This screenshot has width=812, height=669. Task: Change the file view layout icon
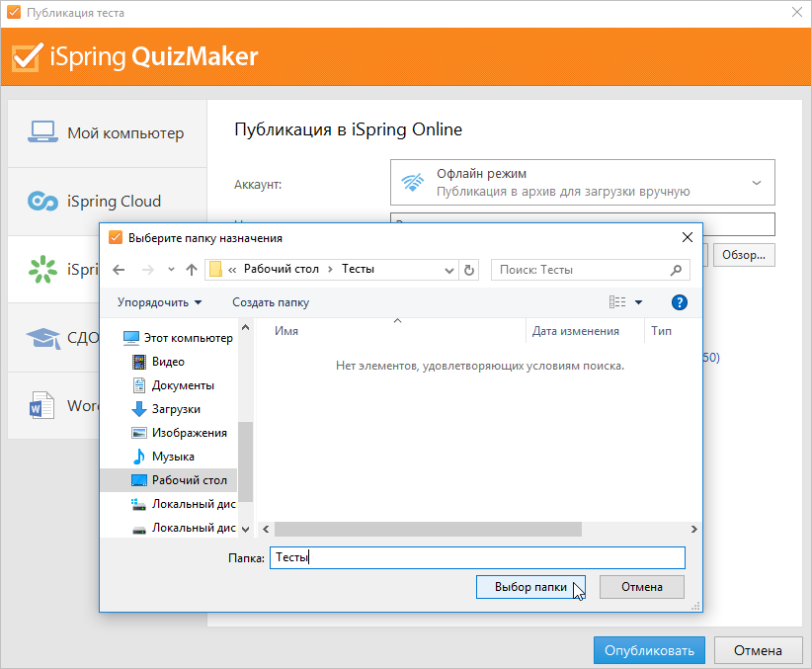617,302
